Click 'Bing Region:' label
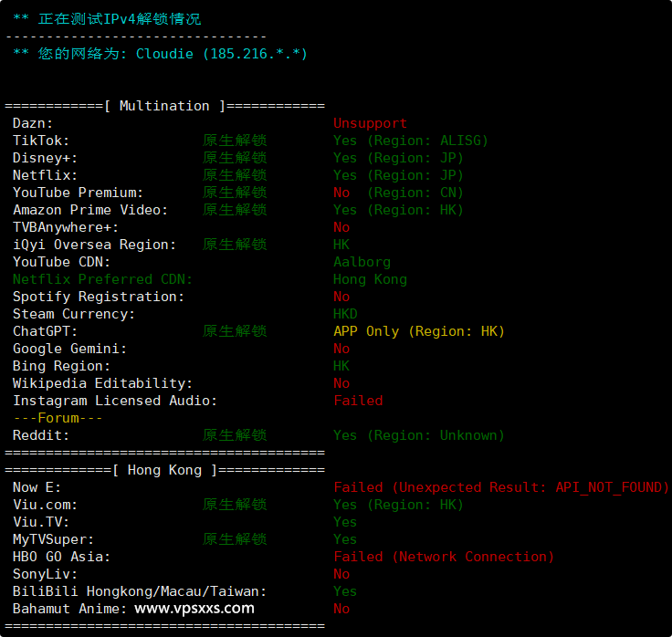 click(x=61, y=366)
